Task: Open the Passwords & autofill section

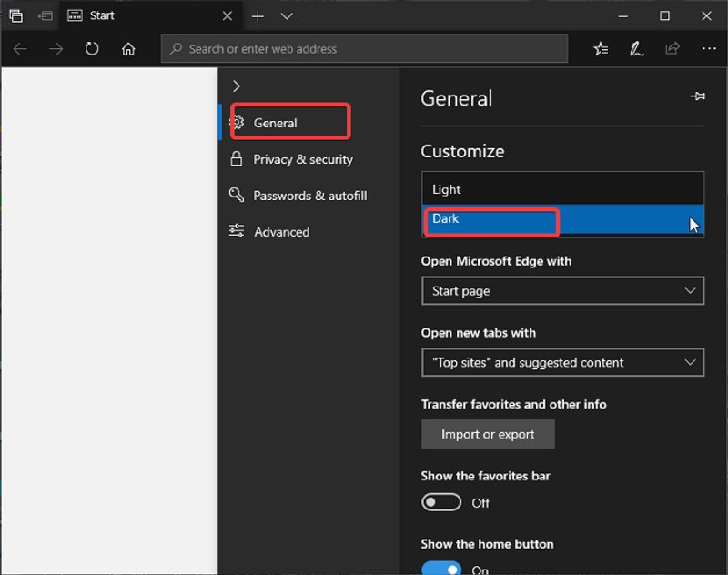Action: (309, 196)
